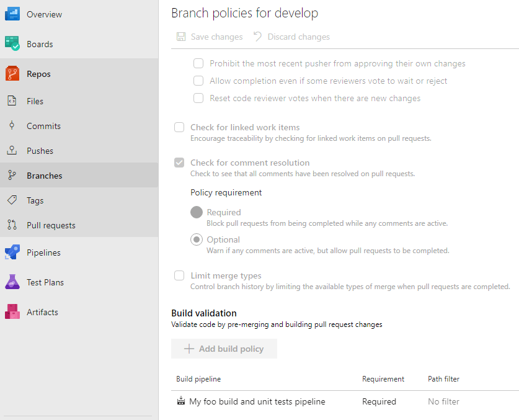Toggle Limit merge types
The height and width of the screenshot is (420, 519).
coord(179,275)
